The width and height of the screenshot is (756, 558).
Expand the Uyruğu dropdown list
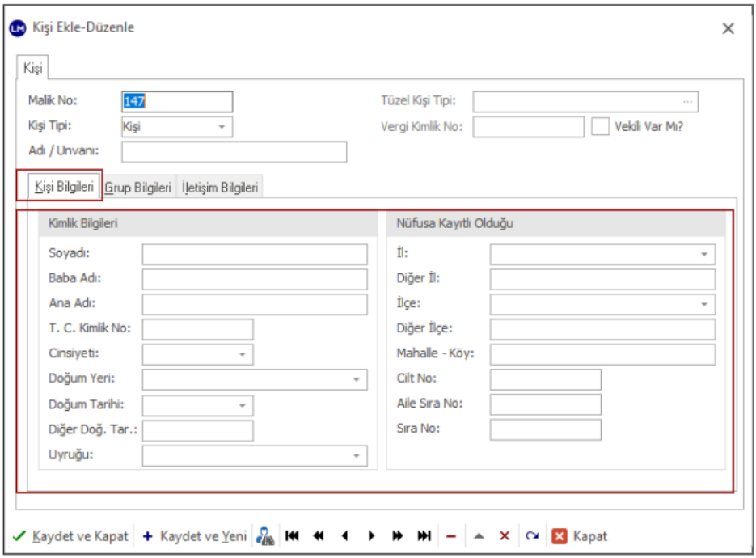pos(356,456)
